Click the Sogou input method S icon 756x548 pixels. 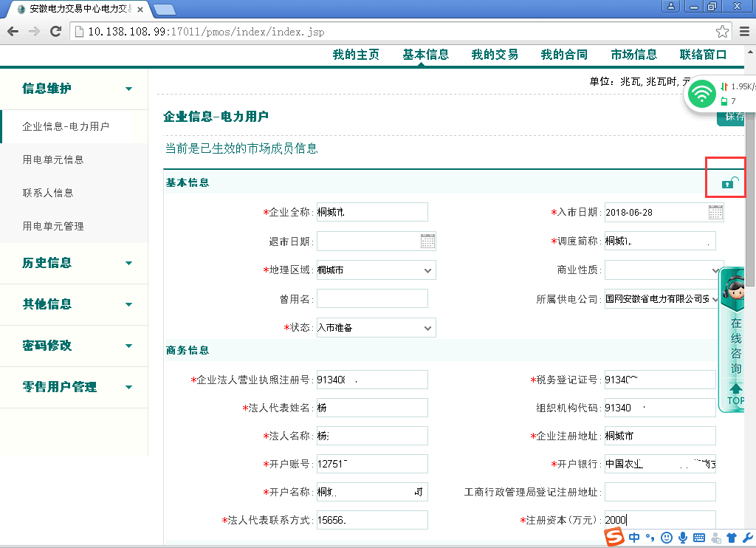pyautogui.click(x=614, y=537)
